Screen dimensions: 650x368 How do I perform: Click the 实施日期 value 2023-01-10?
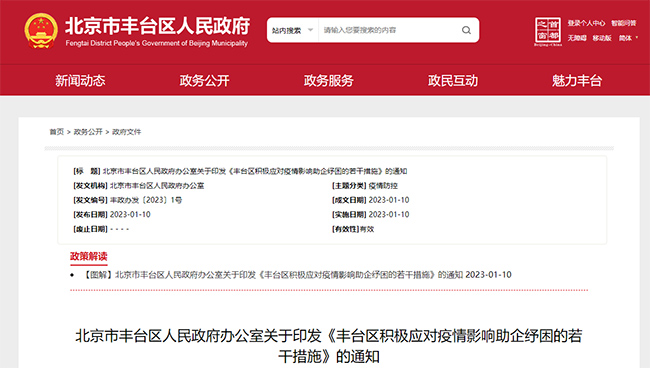tap(389, 215)
